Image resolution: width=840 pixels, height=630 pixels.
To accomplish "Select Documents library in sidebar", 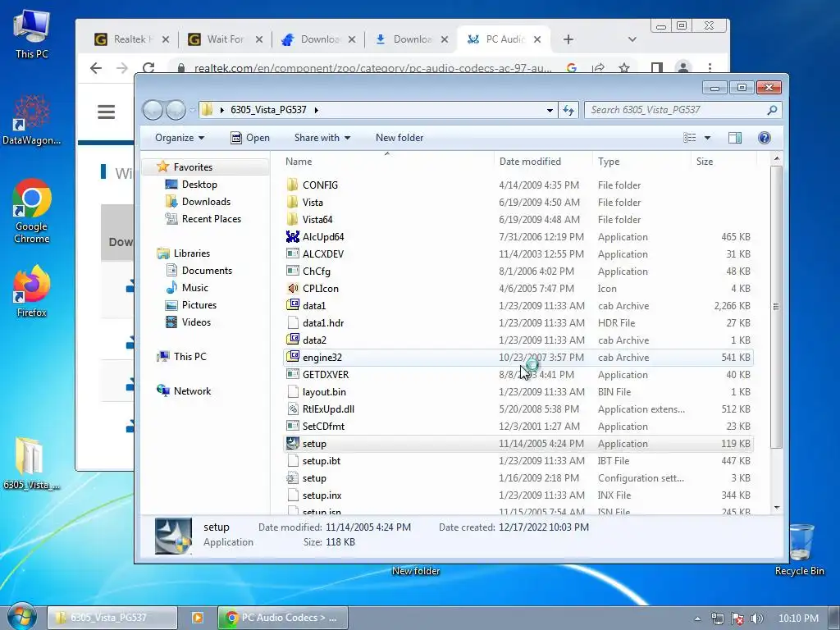I will tap(206, 271).
